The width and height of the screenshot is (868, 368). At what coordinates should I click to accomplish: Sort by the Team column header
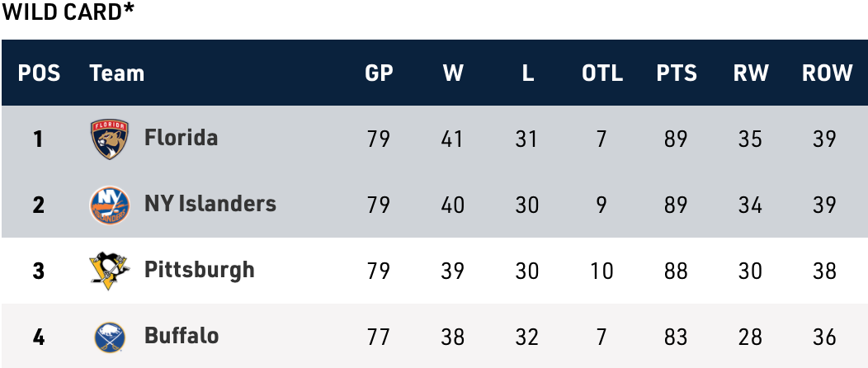point(117,73)
